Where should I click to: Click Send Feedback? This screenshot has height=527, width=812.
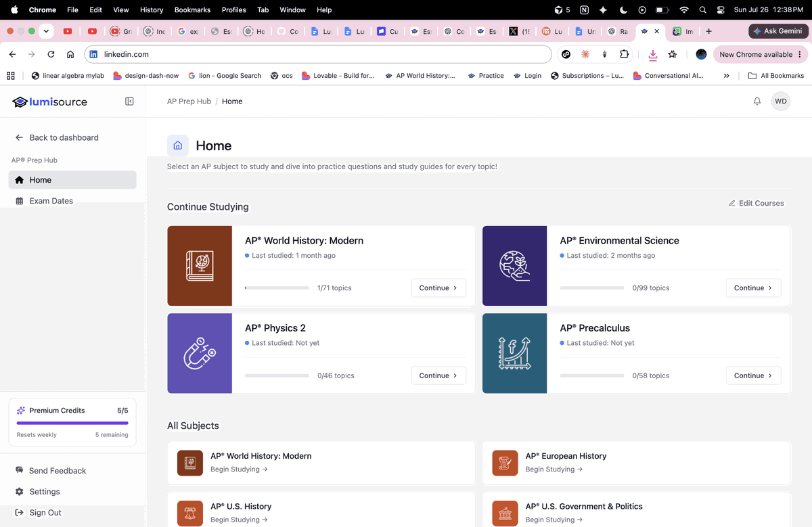(x=51, y=471)
